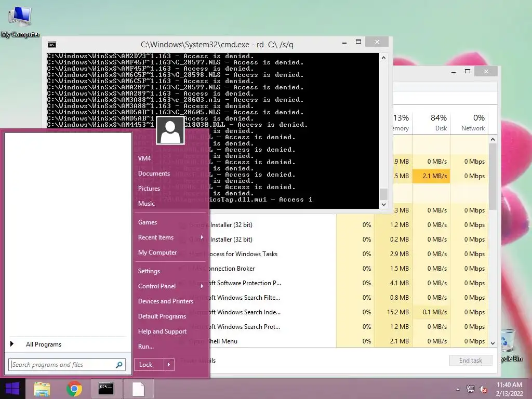Open Games from the Start menu
The height and width of the screenshot is (399, 532).
148,222
